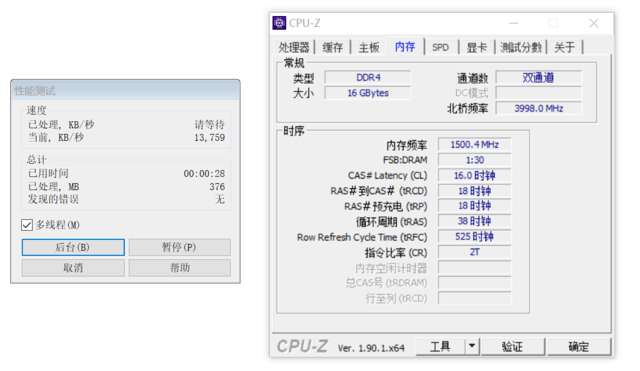Click the 发现的错误 无 value
The height and width of the screenshot is (371, 640).
pyautogui.click(x=220, y=200)
